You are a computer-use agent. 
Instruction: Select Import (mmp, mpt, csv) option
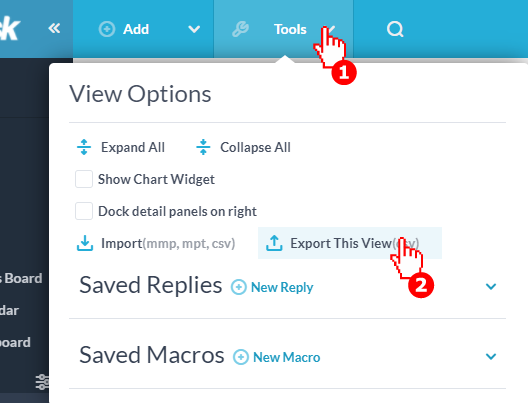(156, 243)
